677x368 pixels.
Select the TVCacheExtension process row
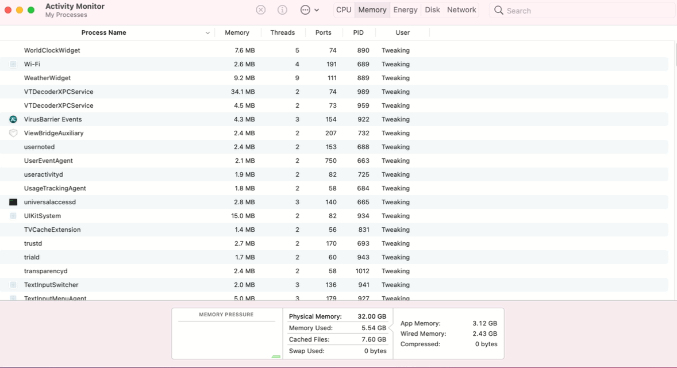334,230
